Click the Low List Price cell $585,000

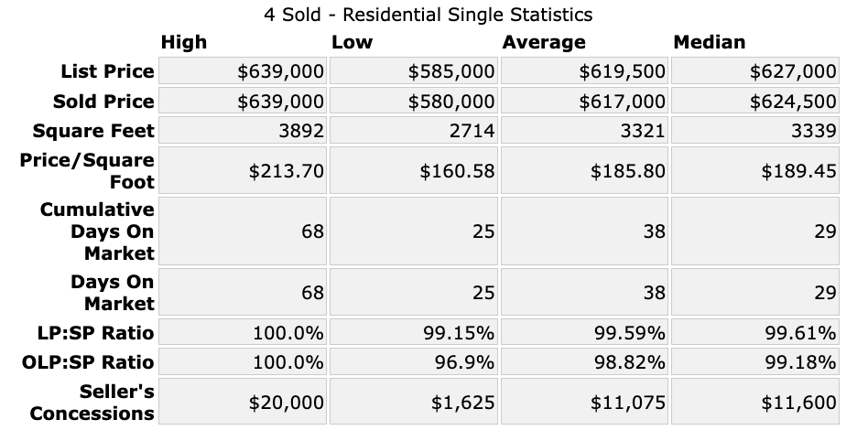451,71
